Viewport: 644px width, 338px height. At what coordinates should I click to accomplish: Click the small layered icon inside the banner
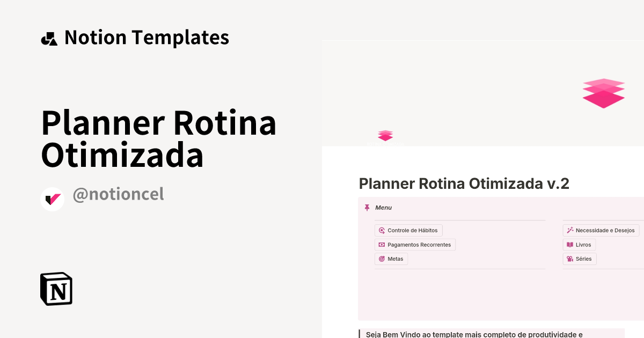[x=385, y=135]
